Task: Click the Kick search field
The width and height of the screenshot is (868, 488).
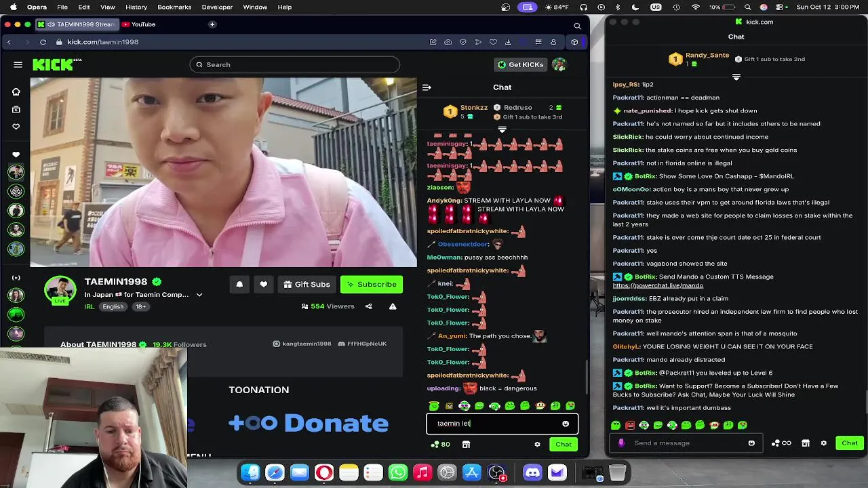Action: pos(295,64)
